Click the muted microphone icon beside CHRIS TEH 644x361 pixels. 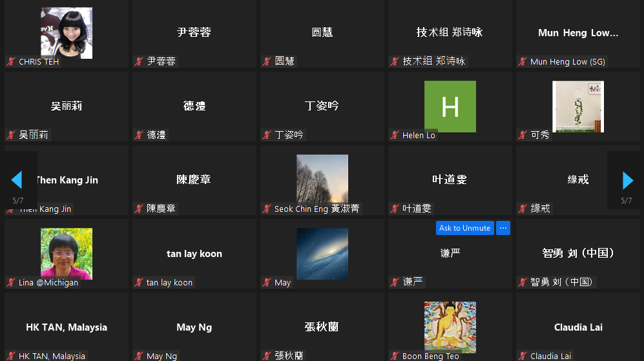[11, 62]
